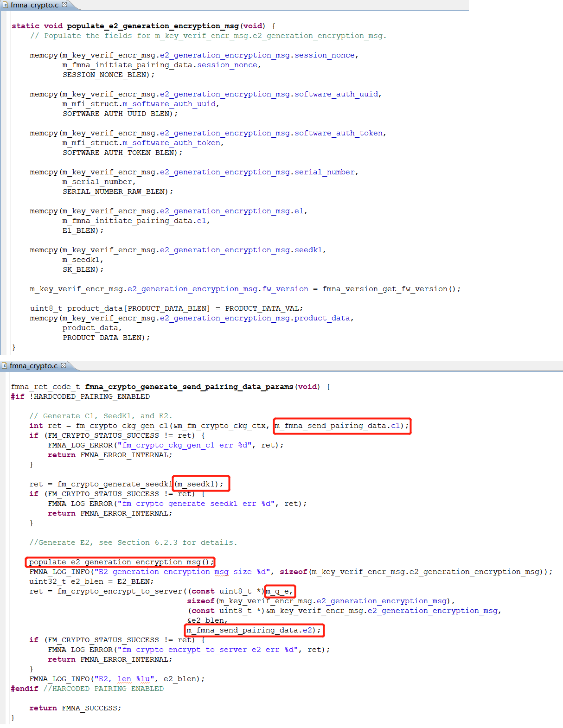Click m_fmna_initiate_pairing_data.session_nonce argument
Viewport: 563px width, 728px height.
tap(160, 65)
